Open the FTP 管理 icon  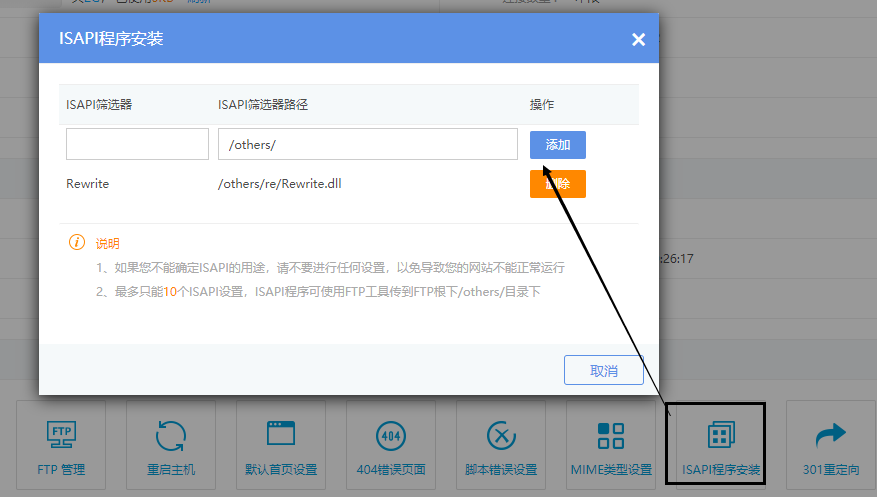(61, 436)
